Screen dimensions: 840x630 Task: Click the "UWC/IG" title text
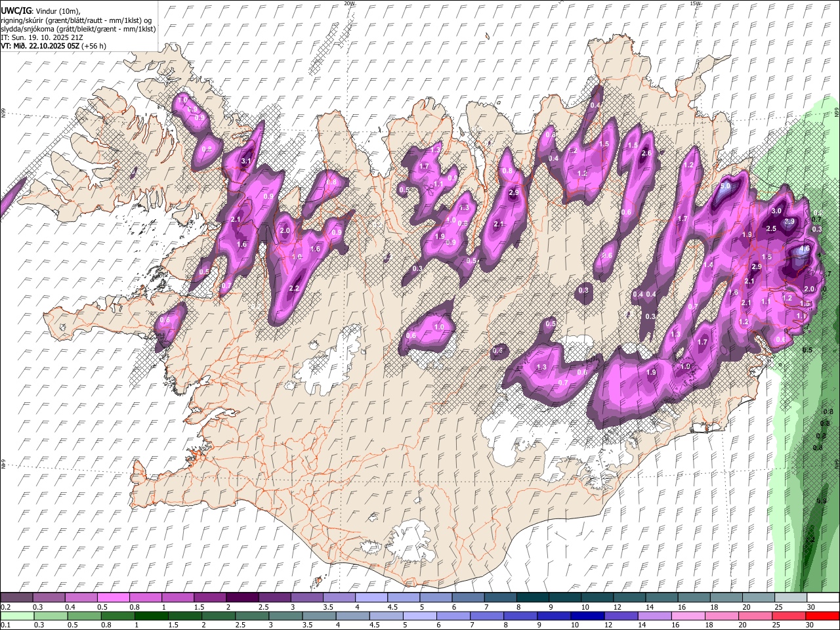[x=16, y=10]
